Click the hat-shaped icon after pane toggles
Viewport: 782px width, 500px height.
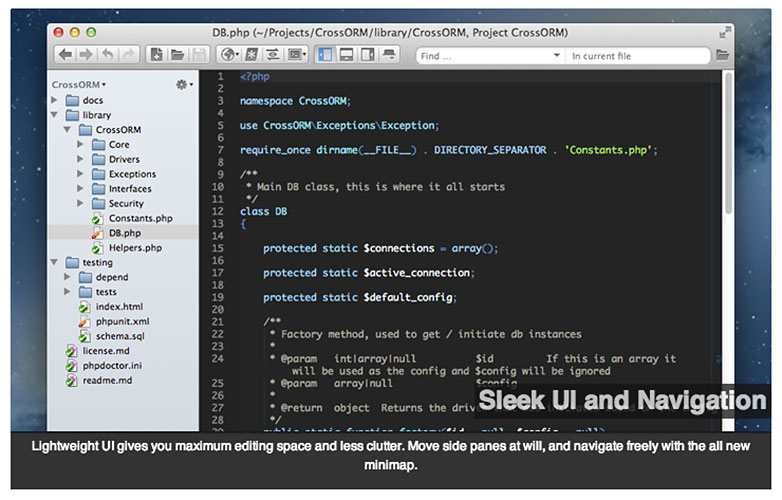click(389, 55)
